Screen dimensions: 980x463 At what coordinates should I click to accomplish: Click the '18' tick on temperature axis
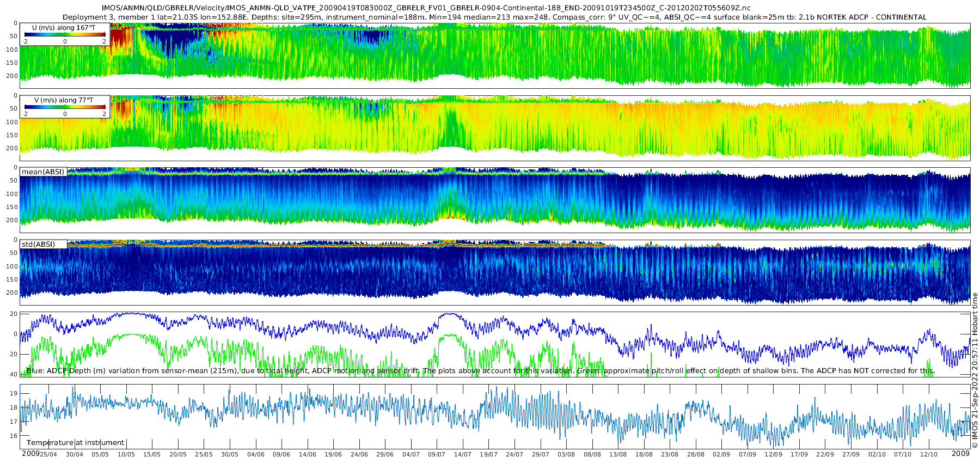pyautogui.click(x=14, y=407)
